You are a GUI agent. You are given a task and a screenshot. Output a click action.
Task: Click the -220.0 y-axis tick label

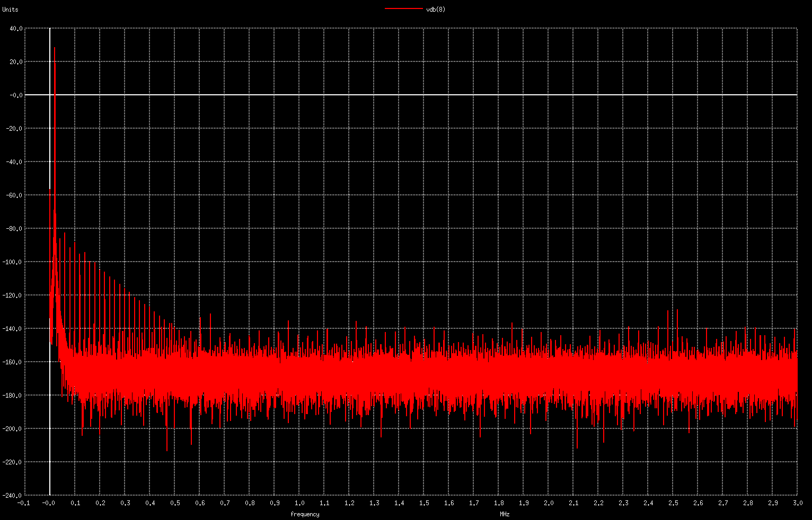pos(13,462)
